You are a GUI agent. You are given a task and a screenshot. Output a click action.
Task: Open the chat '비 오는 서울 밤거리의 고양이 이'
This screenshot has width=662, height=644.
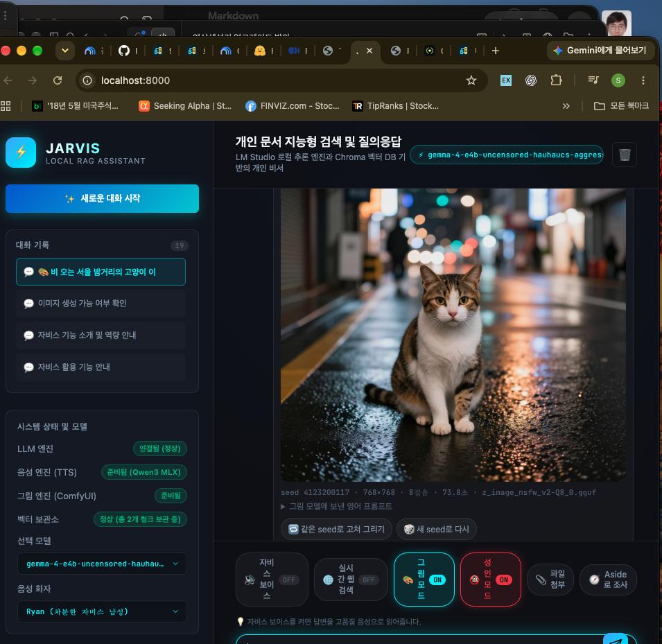101,272
